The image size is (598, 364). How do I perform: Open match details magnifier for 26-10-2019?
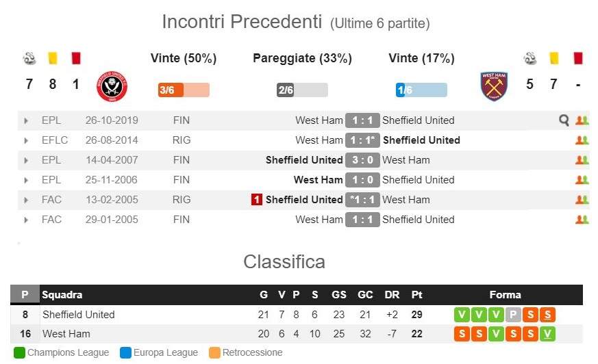click(x=564, y=120)
